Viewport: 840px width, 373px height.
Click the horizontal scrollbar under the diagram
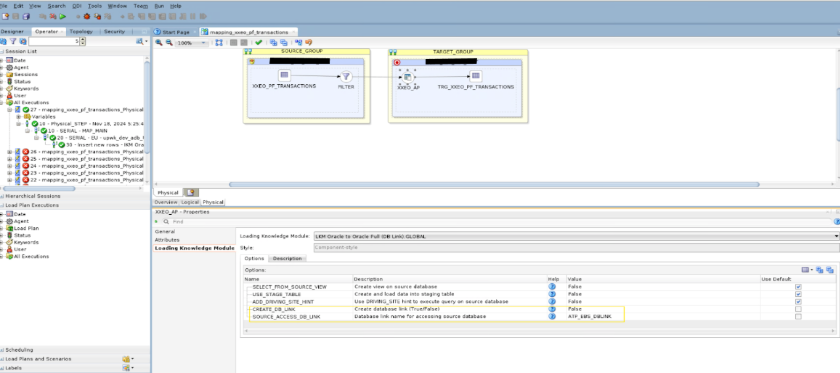pyautogui.click(x=494, y=184)
